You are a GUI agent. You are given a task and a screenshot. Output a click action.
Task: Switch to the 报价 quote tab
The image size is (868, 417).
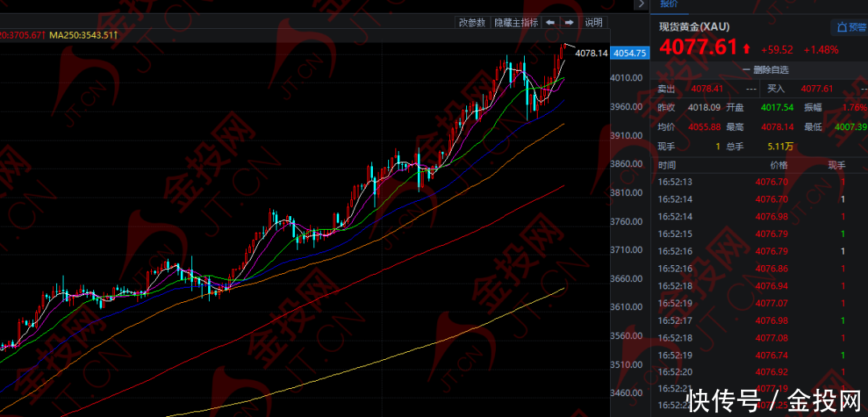(x=669, y=4)
